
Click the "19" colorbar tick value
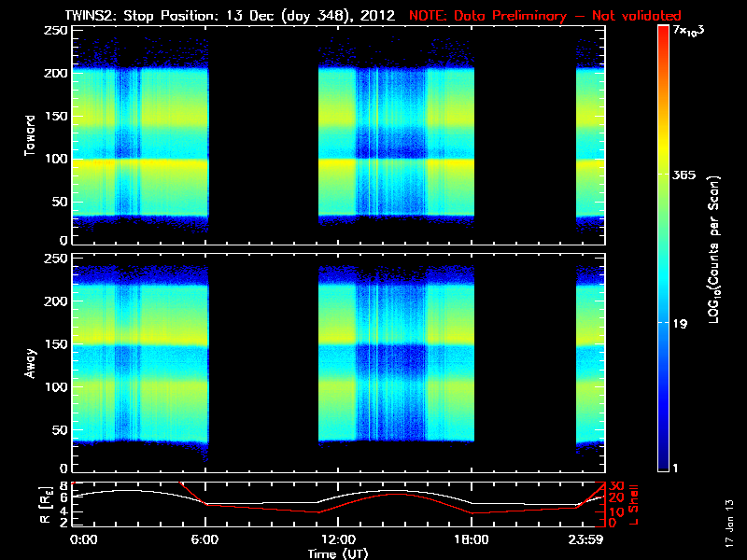[x=680, y=324]
